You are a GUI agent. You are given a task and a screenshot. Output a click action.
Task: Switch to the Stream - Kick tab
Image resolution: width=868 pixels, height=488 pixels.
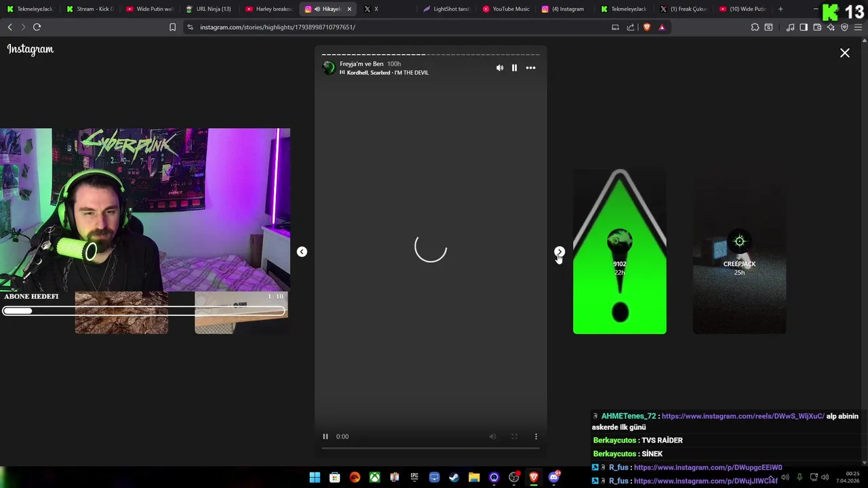click(x=90, y=9)
